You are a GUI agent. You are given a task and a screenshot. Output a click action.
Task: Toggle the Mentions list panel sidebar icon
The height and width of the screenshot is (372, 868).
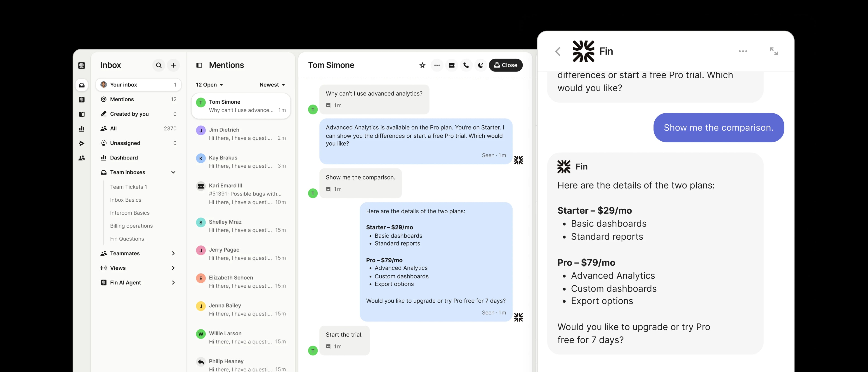(x=199, y=65)
